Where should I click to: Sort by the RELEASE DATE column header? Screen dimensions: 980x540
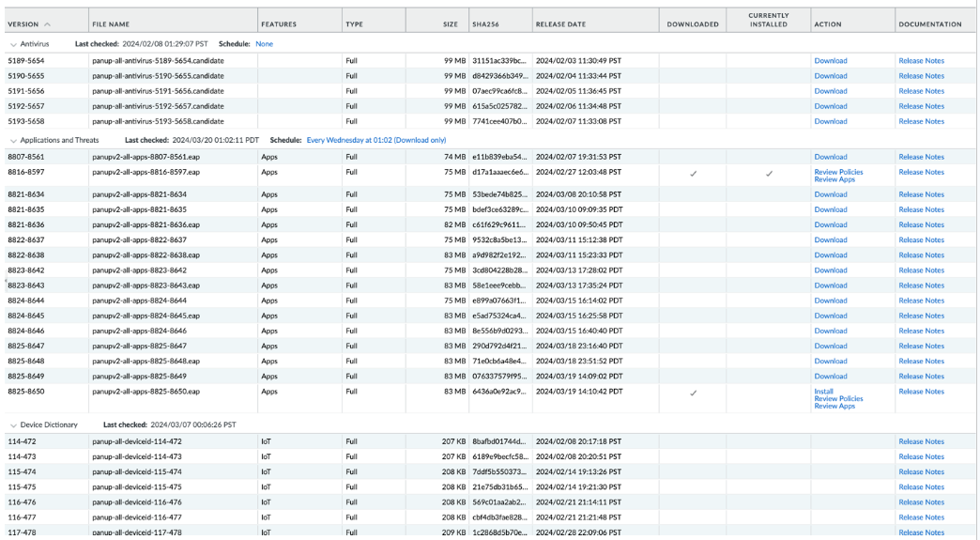coord(560,24)
